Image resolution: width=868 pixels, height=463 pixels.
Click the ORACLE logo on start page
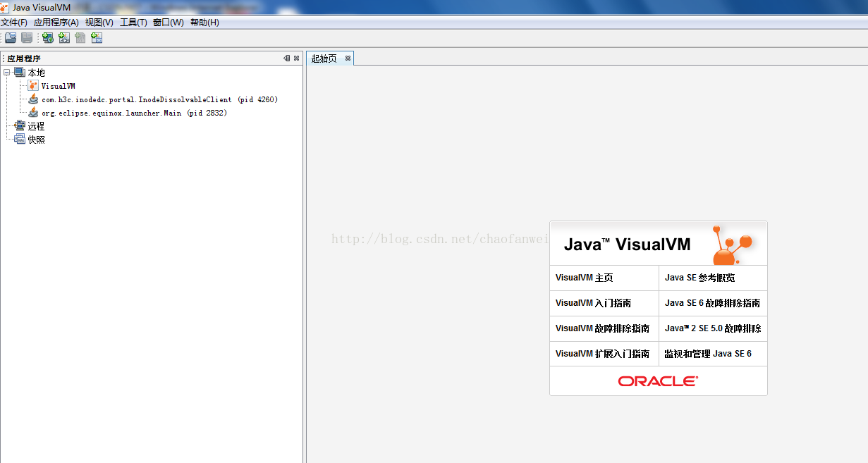click(659, 381)
